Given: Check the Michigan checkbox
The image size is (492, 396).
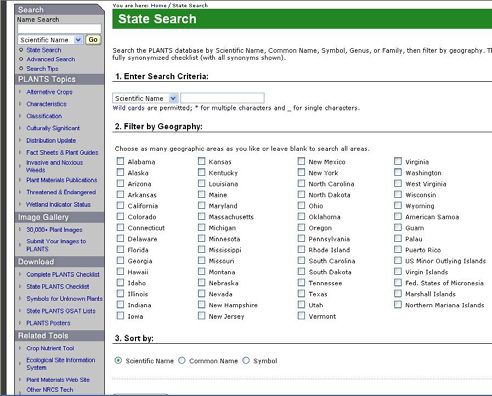Looking at the screenshot, I should tap(201, 227).
